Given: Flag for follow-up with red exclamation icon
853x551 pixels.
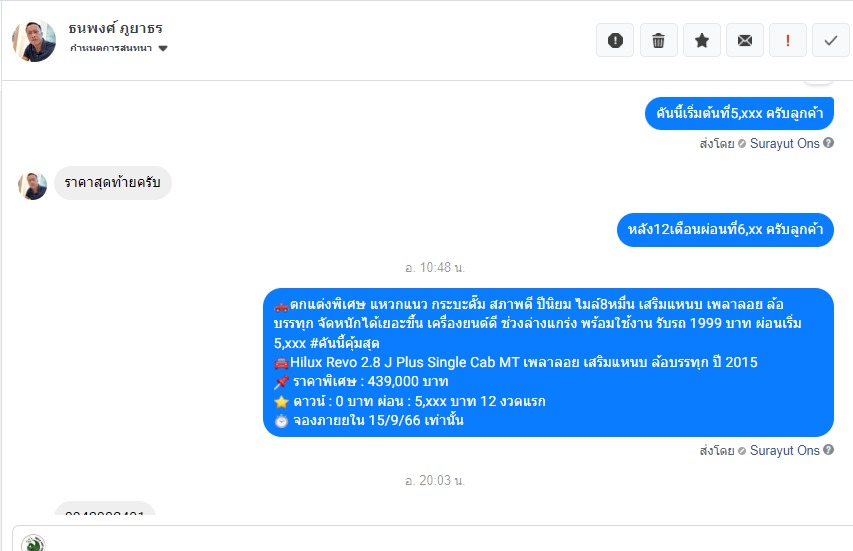Looking at the screenshot, I should click(788, 40).
